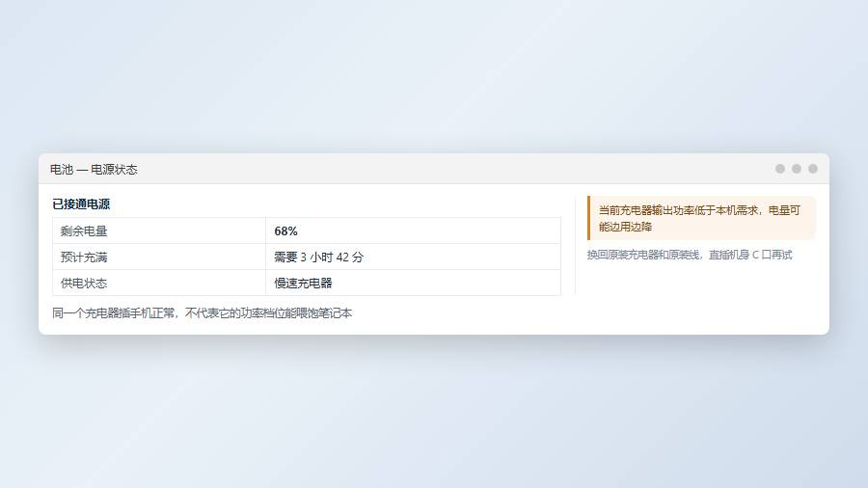
Task: Click the window title 电池 — 电源状态
Action: pos(94,170)
